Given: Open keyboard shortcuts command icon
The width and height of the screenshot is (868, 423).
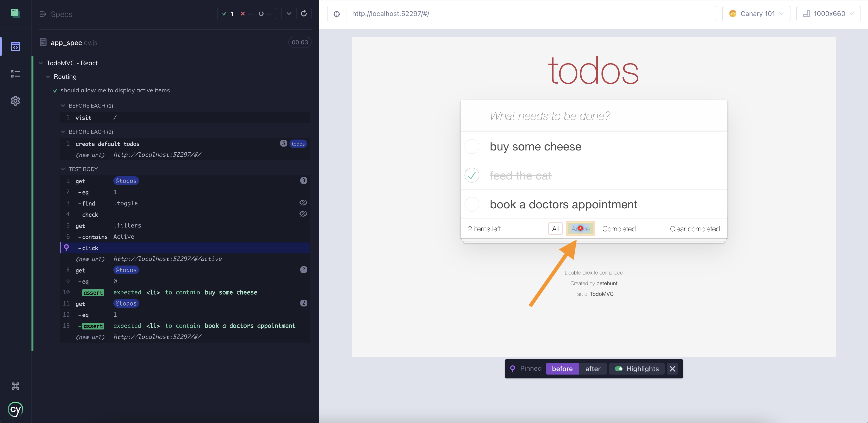Looking at the screenshot, I should tap(15, 386).
